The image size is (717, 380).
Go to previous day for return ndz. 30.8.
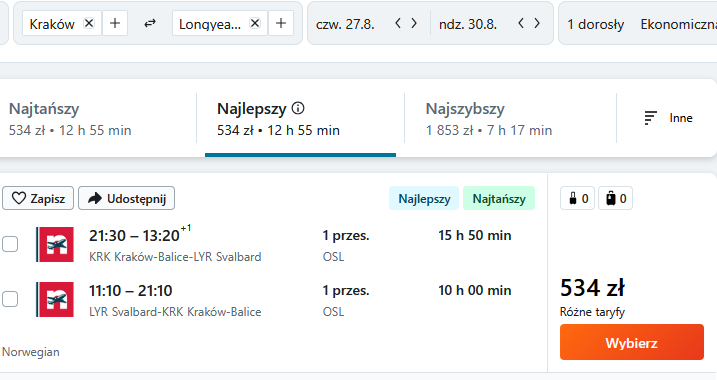pos(521,23)
